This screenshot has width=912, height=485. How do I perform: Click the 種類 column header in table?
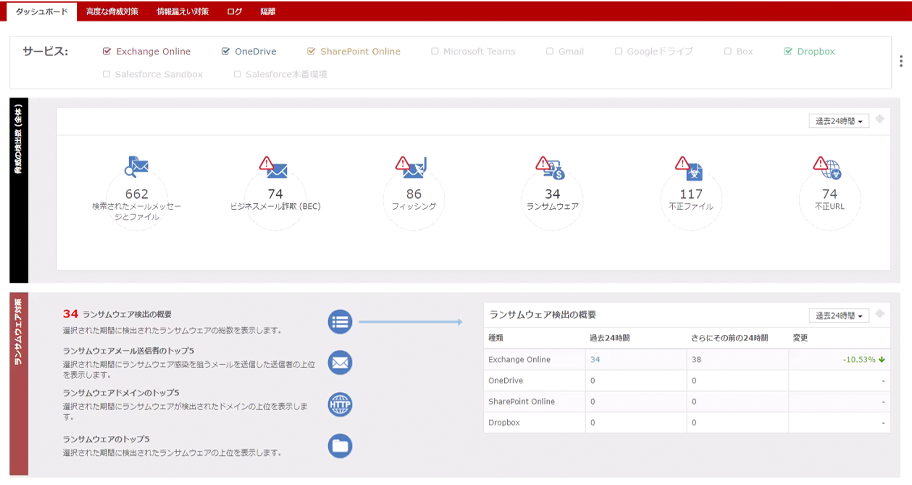pyautogui.click(x=496, y=338)
